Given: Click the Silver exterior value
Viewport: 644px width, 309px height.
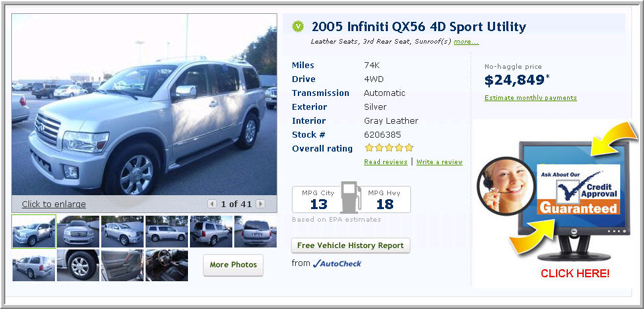Looking at the screenshot, I should (x=375, y=107).
